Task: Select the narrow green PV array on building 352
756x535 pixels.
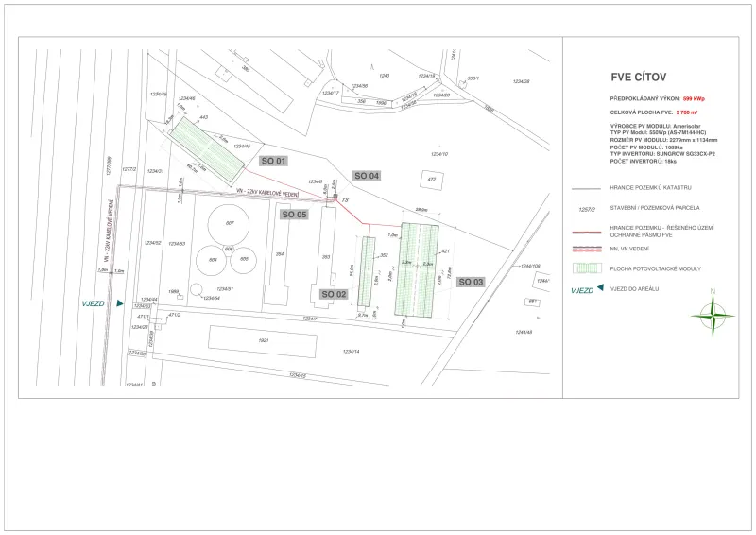Action: pyautogui.click(x=367, y=271)
